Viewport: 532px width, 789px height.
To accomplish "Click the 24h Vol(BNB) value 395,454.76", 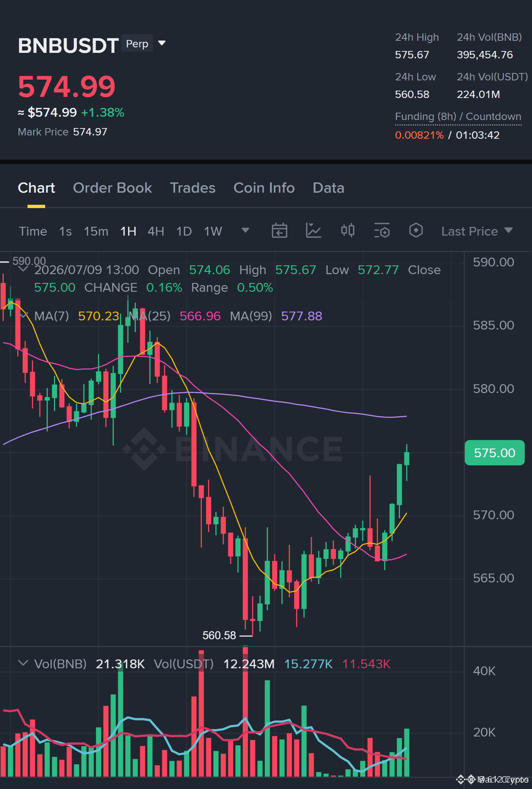I will point(485,55).
